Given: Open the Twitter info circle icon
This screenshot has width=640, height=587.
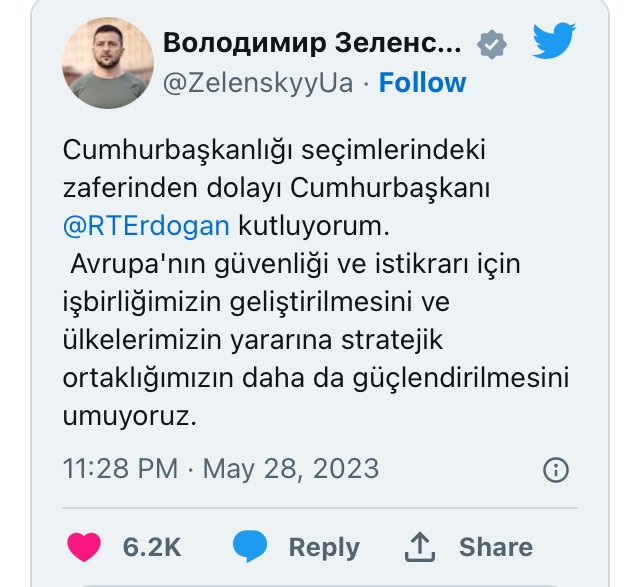Looking at the screenshot, I should click(x=555, y=469).
